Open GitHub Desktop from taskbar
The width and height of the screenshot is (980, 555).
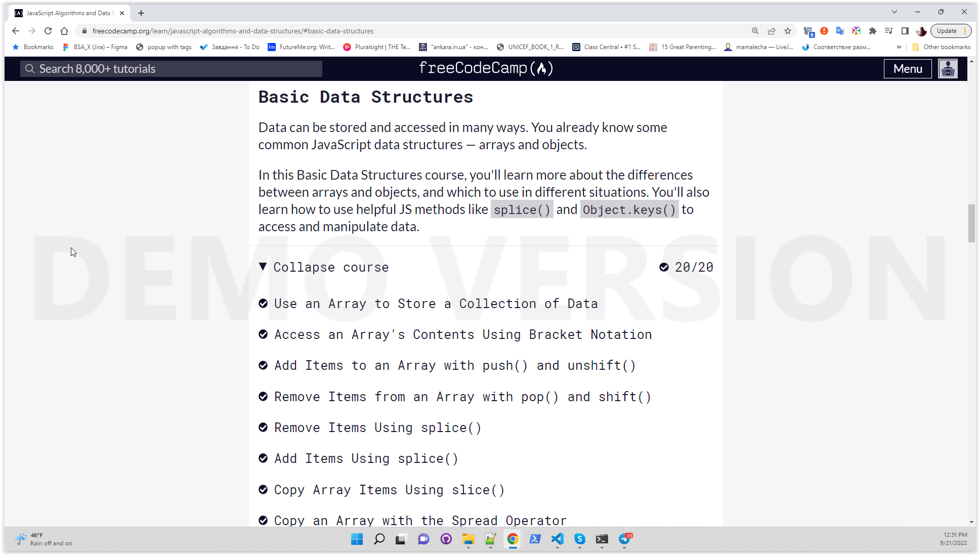(x=446, y=539)
